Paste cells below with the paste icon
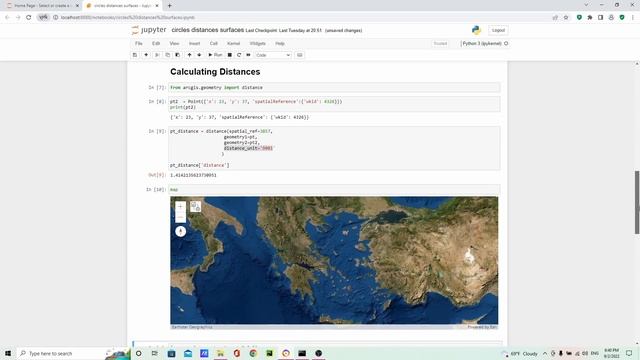 coord(178,55)
